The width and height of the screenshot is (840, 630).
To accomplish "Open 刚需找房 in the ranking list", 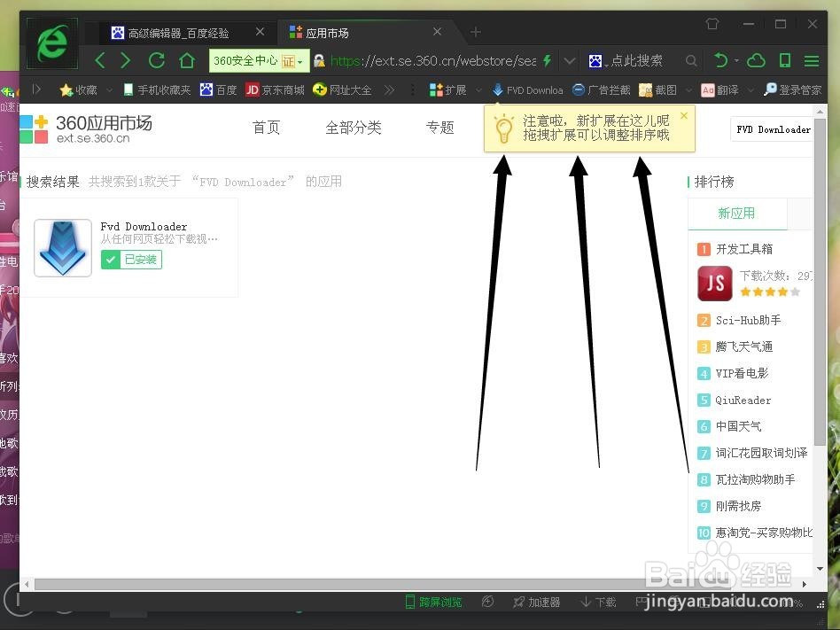I will tap(738, 506).
